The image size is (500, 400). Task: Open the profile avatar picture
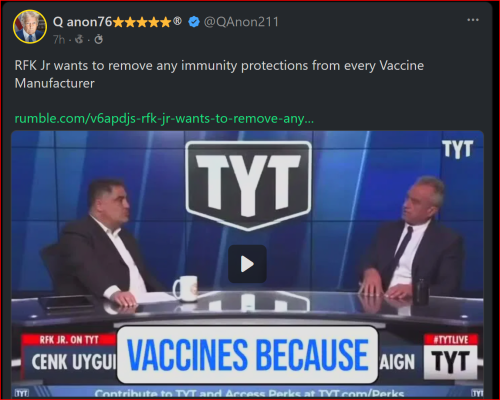pyautogui.click(x=30, y=27)
